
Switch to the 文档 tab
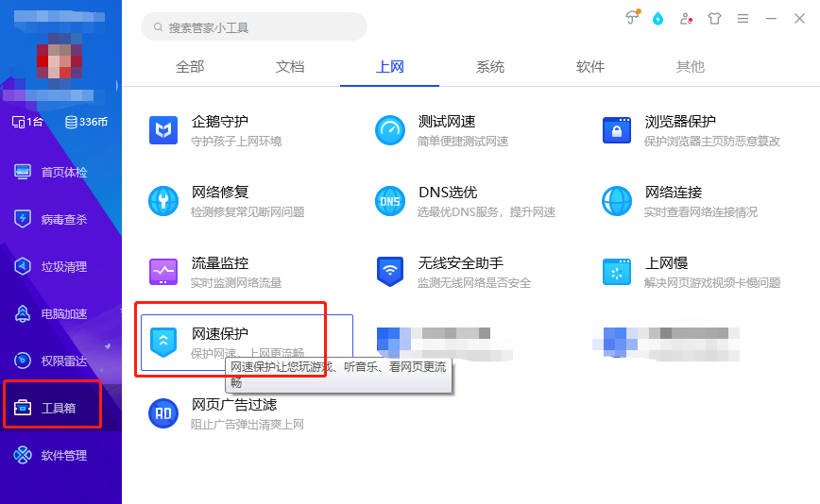[290, 67]
